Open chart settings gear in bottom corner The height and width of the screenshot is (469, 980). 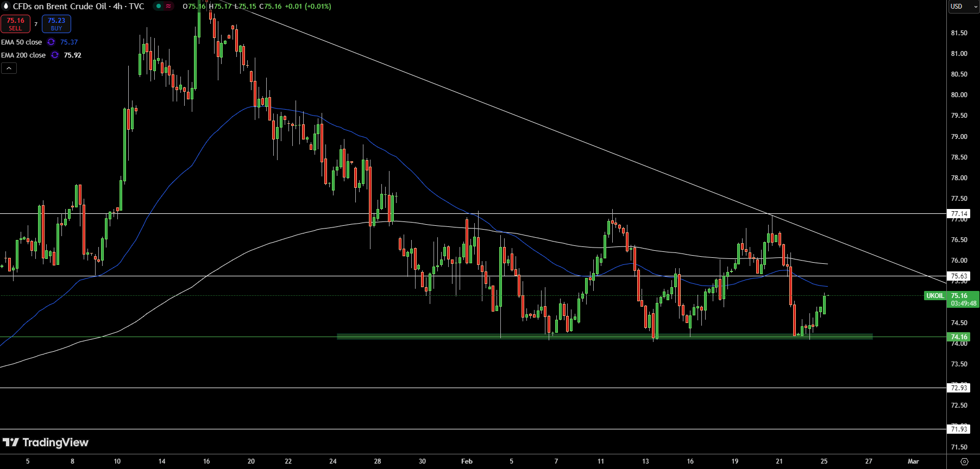pos(964,461)
